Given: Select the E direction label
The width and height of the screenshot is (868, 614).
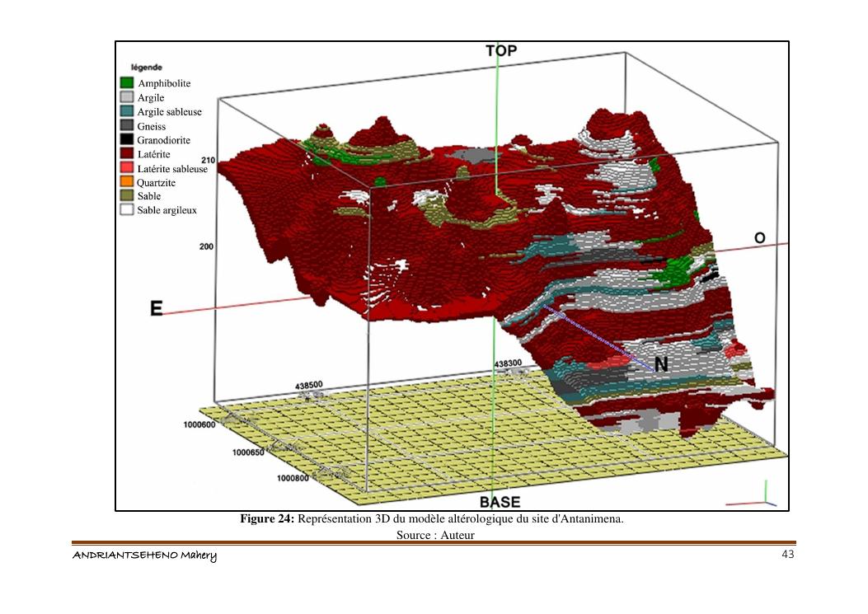Looking at the screenshot, I should tap(156, 309).
